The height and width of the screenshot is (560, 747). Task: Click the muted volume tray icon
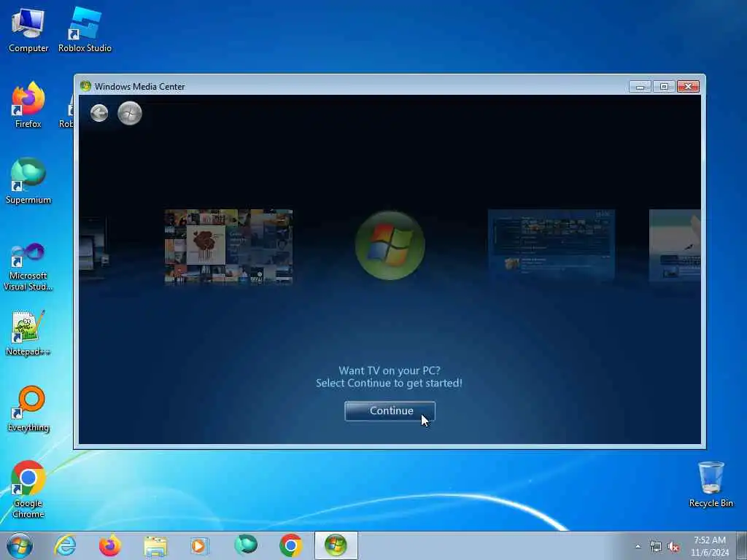click(x=673, y=547)
